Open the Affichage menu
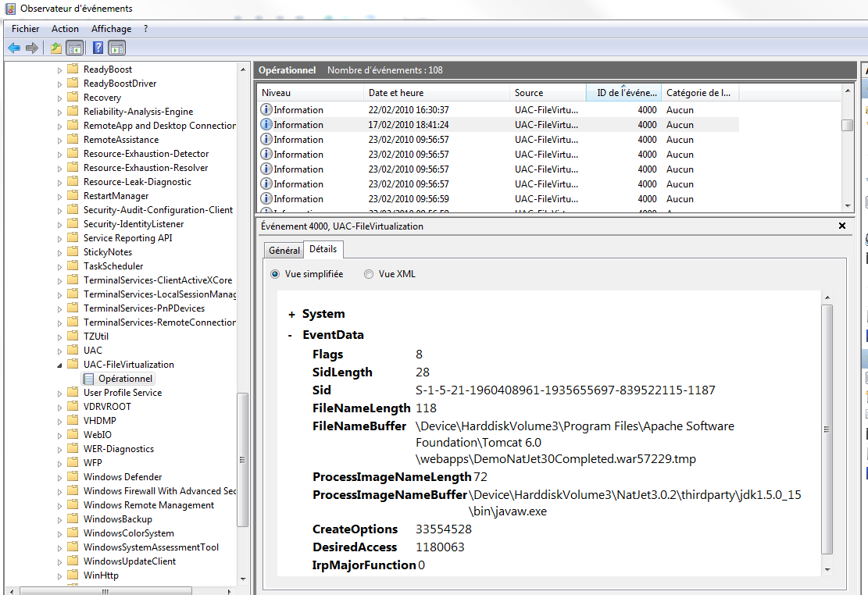The height and width of the screenshot is (595, 868). [111, 29]
